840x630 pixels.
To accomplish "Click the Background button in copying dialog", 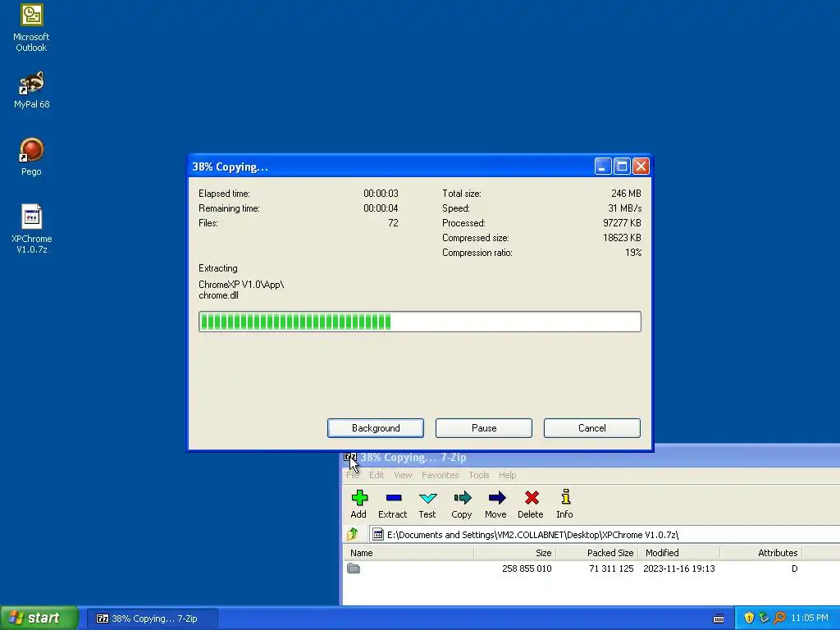I will click(376, 428).
